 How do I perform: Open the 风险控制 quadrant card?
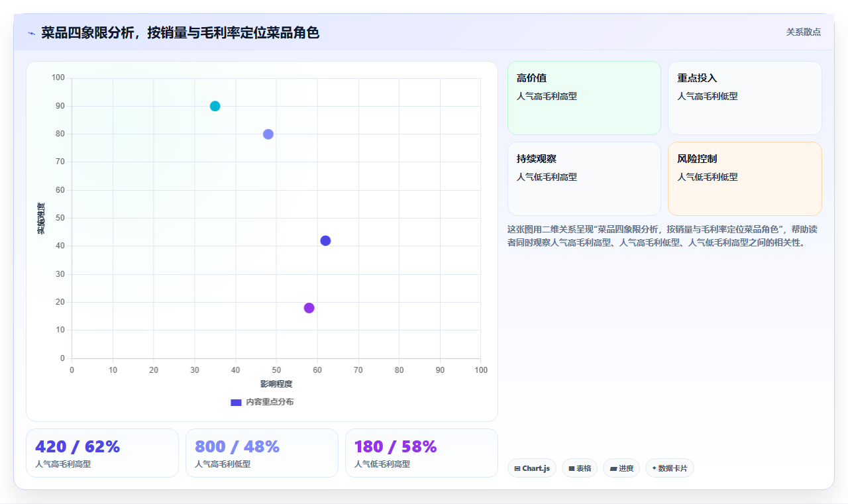click(745, 179)
